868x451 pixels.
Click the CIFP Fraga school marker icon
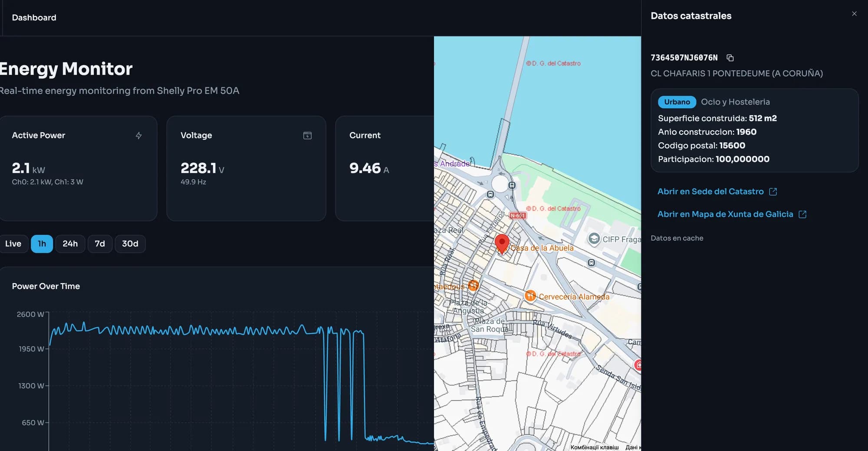[594, 239]
